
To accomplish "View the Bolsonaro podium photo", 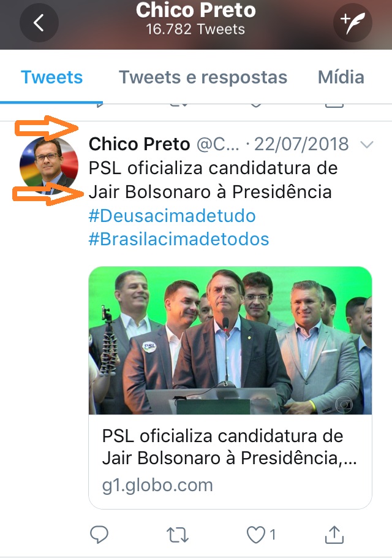I will point(230,340).
